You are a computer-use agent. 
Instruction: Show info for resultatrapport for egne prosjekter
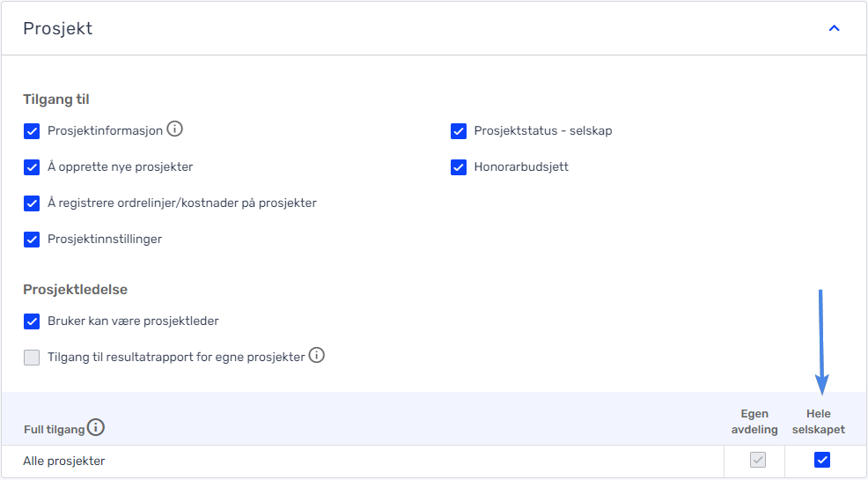(x=317, y=355)
